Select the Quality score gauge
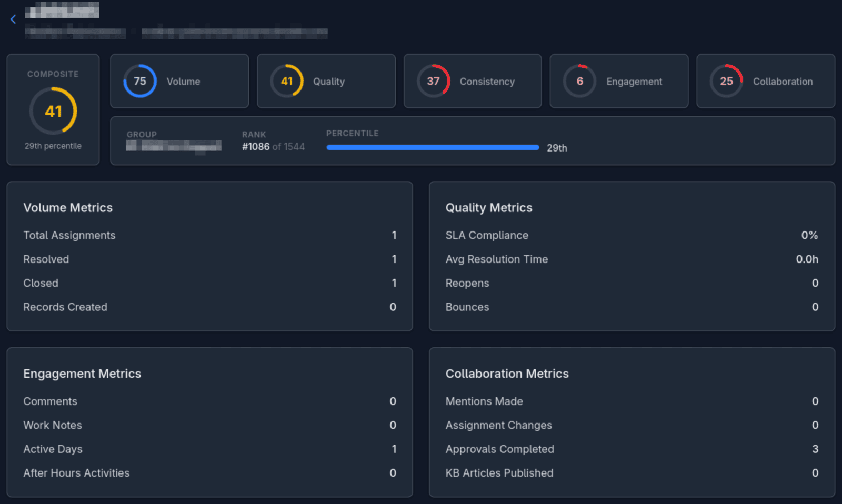The image size is (842, 504). 286,81
